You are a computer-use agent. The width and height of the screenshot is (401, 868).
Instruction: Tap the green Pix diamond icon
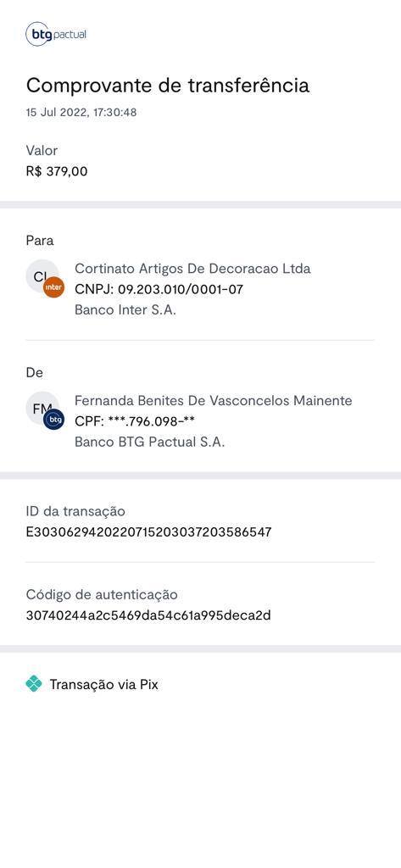34,684
